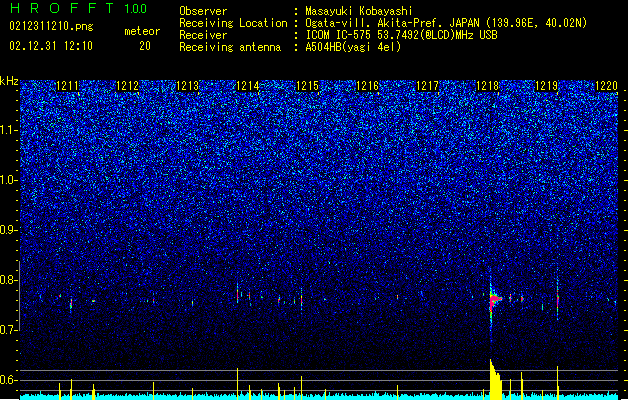Screen dimensions: 629x400
Task: Select the filename 0212311210.png
Action: 51,26
